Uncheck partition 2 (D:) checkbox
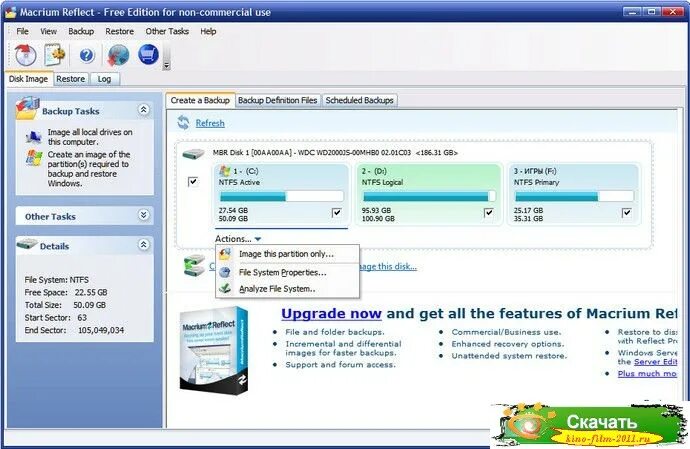The image size is (690, 449). click(488, 213)
